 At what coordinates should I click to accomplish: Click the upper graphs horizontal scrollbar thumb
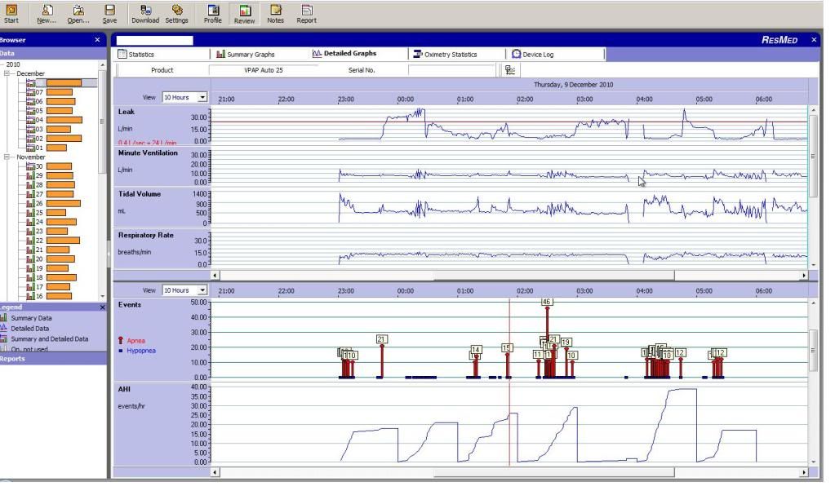click(554, 275)
